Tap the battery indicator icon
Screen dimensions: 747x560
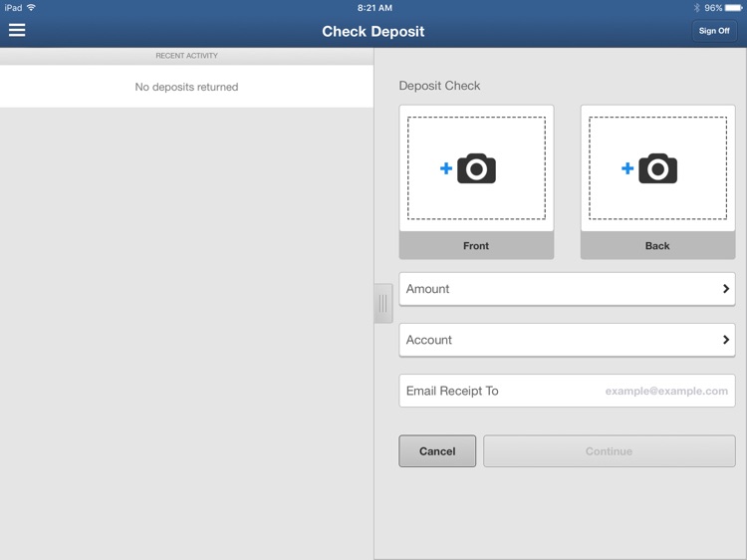pos(734,8)
